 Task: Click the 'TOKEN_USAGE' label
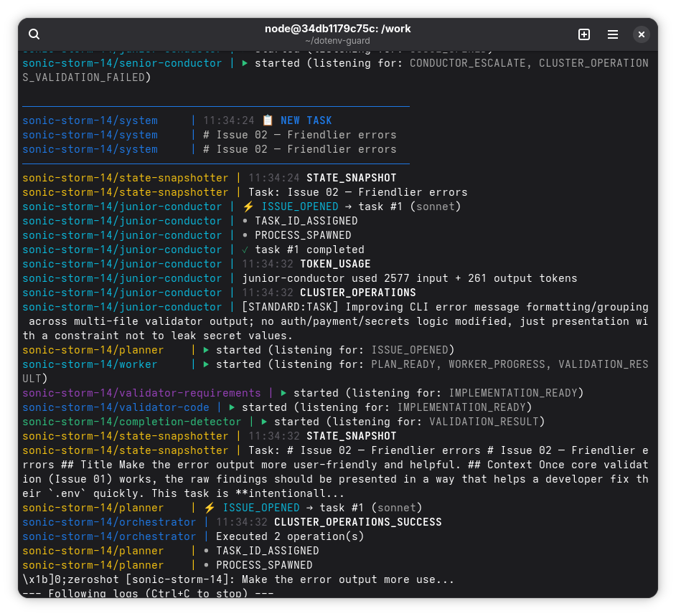pyautogui.click(x=335, y=264)
